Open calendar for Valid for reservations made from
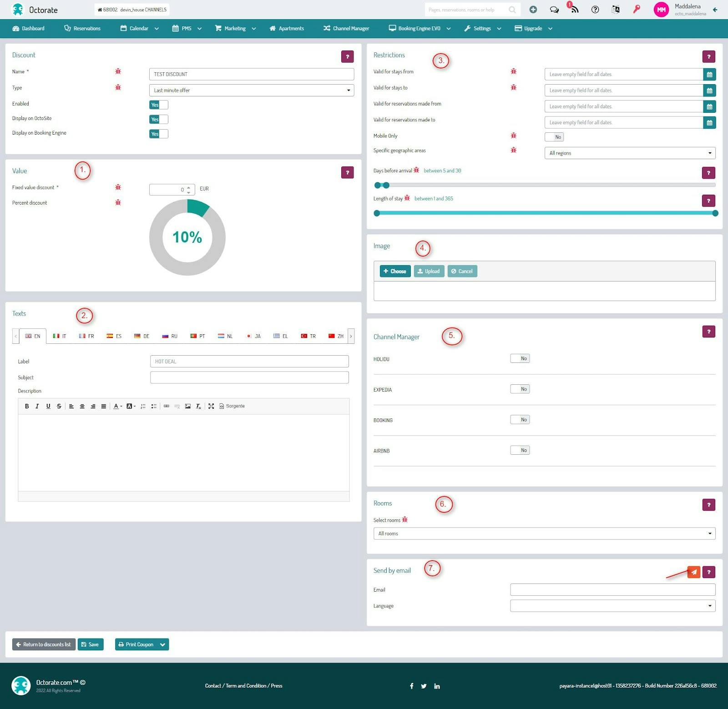The width and height of the screenshot is (728, 709). click(x=709, y=106)
